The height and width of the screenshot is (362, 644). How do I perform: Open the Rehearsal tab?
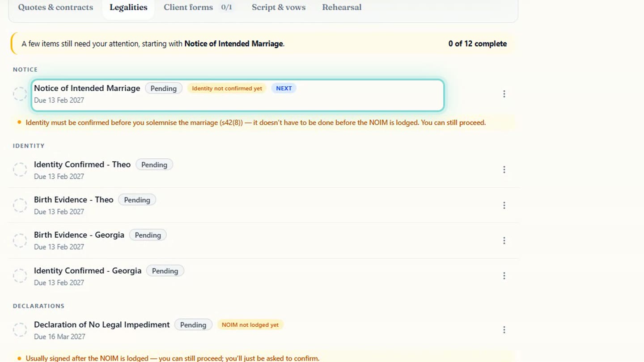click(342, 8)
